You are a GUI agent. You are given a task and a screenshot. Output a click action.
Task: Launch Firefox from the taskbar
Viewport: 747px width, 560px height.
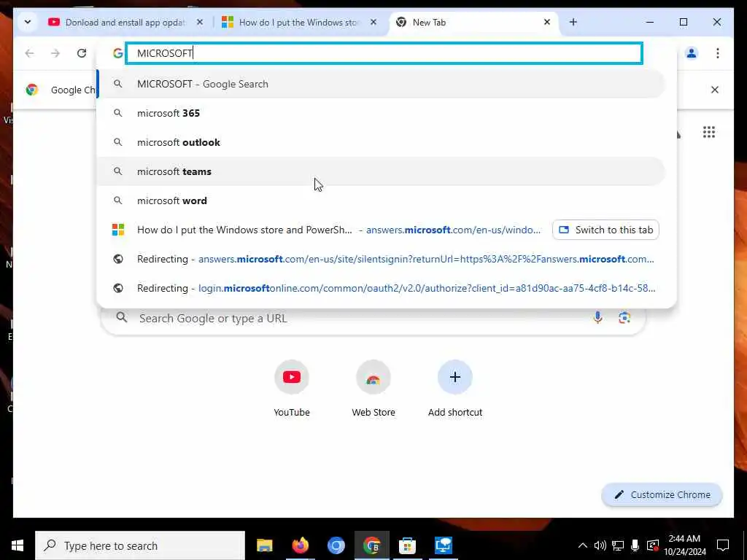click(300, 545)
